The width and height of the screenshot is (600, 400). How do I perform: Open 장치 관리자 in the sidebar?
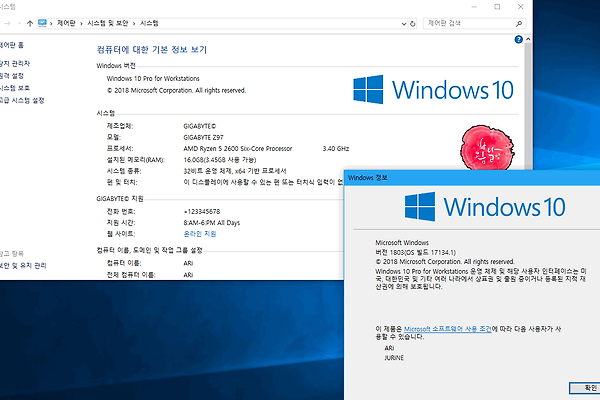click(x=17, y=64)
